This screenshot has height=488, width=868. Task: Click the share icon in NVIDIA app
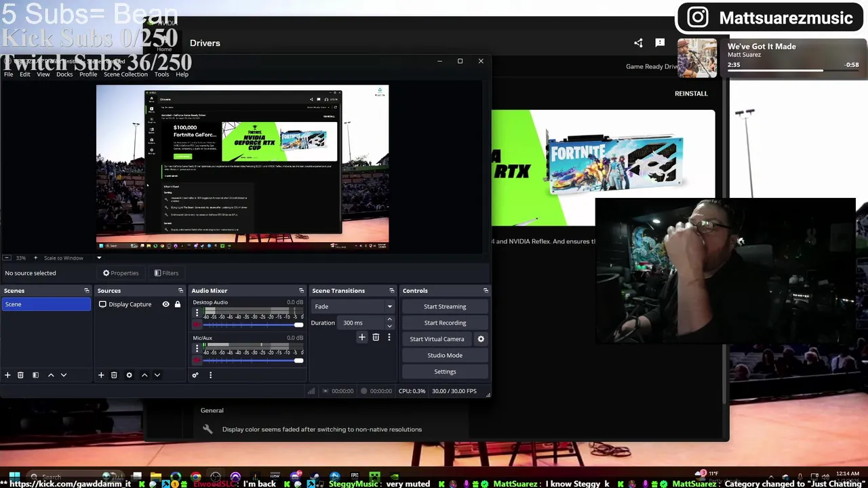click(x=638, y=43)
